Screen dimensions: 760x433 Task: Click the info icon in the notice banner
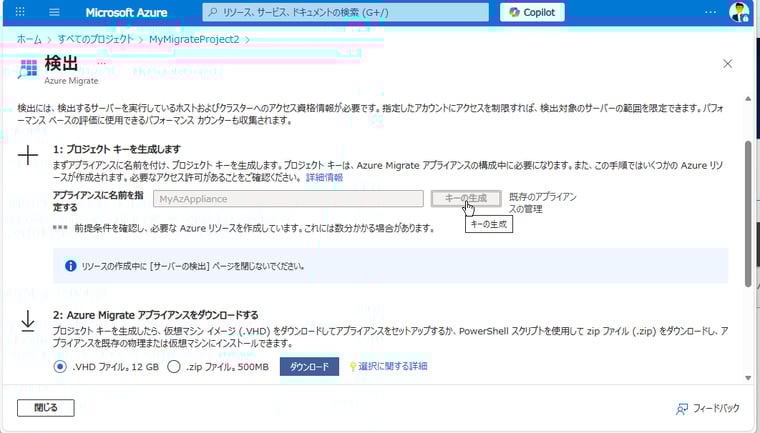tap(71, 266)
